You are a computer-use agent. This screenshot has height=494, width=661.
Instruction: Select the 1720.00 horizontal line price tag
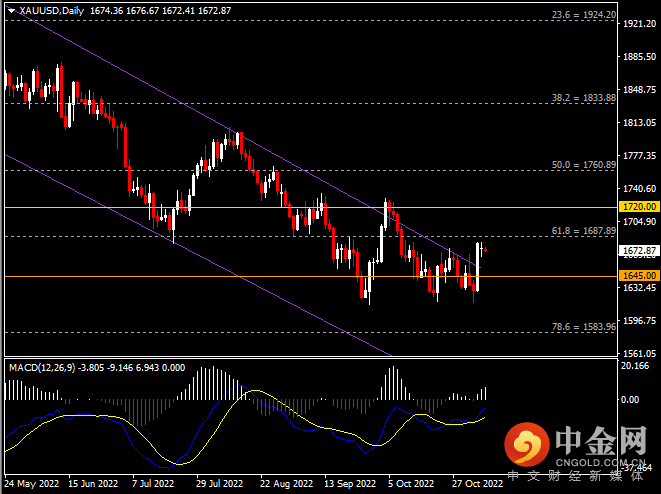click(x=640, y=207)
